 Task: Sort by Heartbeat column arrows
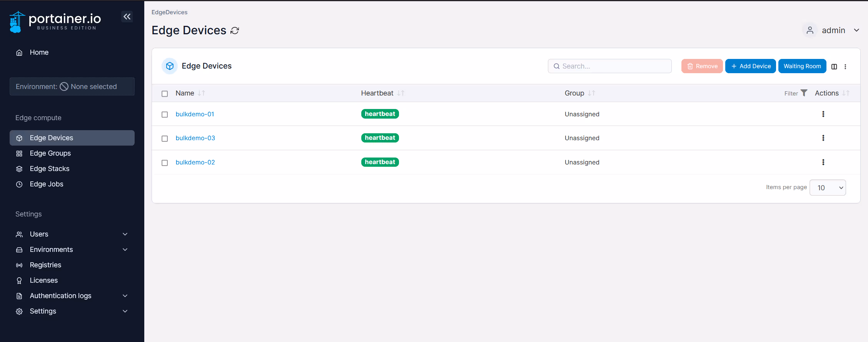401,93
